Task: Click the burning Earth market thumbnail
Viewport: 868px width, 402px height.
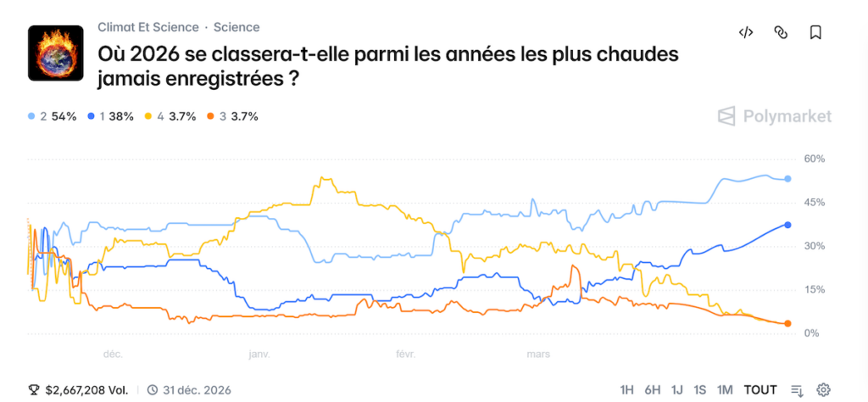Action: [55, 53]
